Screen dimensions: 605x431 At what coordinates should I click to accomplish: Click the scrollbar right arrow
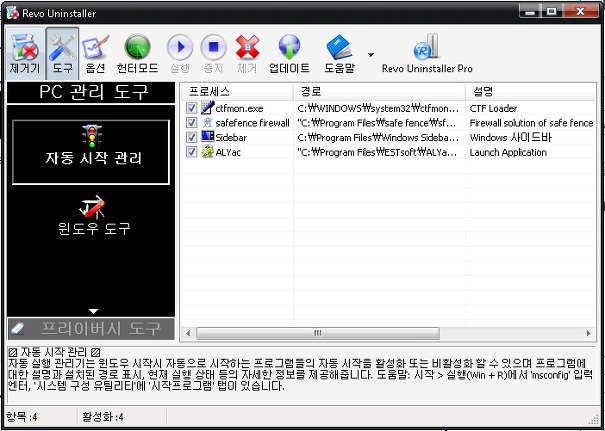tap(588, 333)
